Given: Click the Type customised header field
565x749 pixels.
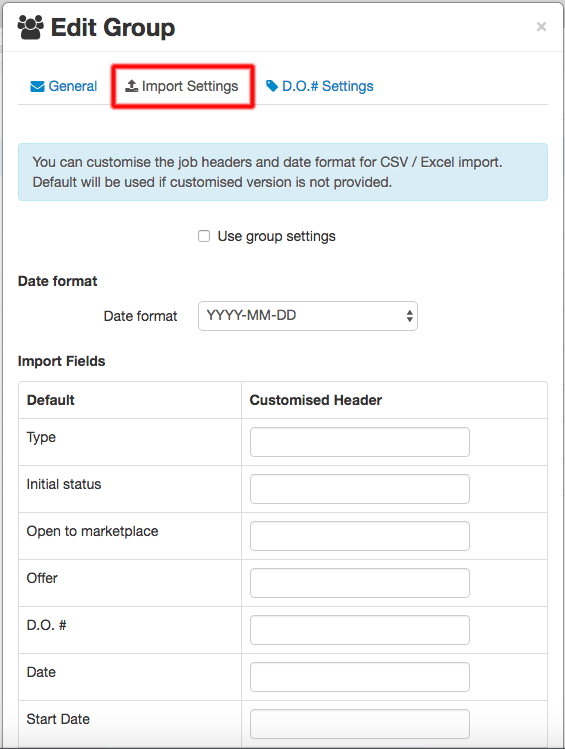Looking at the screenshot, I should (x=360, y=442).
